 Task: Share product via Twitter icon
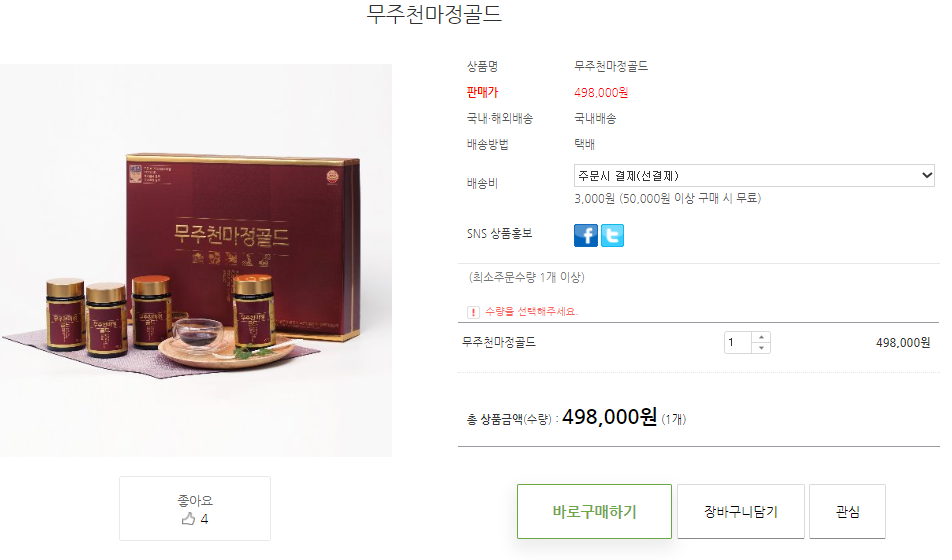(612, 235)
